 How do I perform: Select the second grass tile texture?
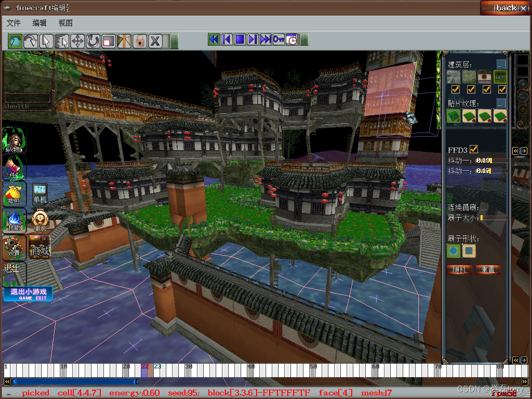coord(469,116)
